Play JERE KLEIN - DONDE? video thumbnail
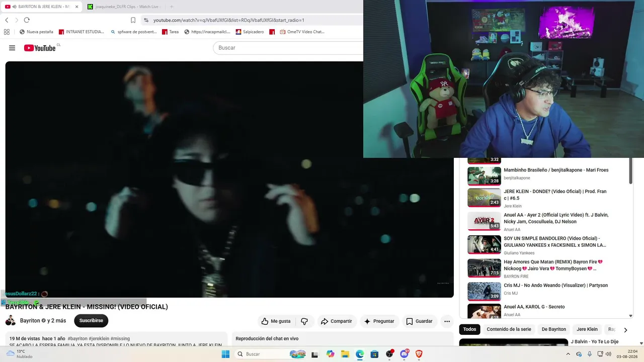The width and height of the screenshot is (644, 362). pyautogui.click(x=484, y=198)
